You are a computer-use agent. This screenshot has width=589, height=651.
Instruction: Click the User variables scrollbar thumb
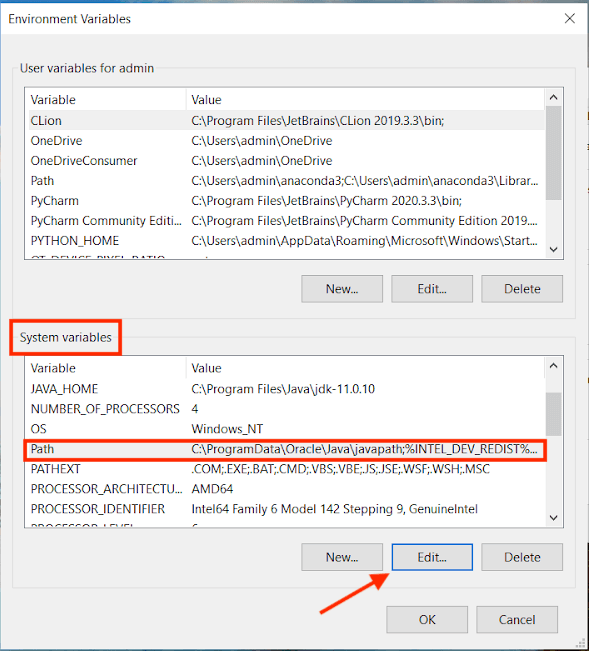pyautogui.click(x=553, y=153)
